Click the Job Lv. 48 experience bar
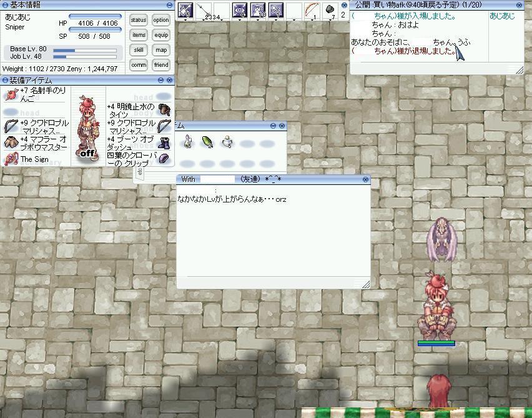Image resolution: width=532 pixels, height=418 pixels. (85, 57)
